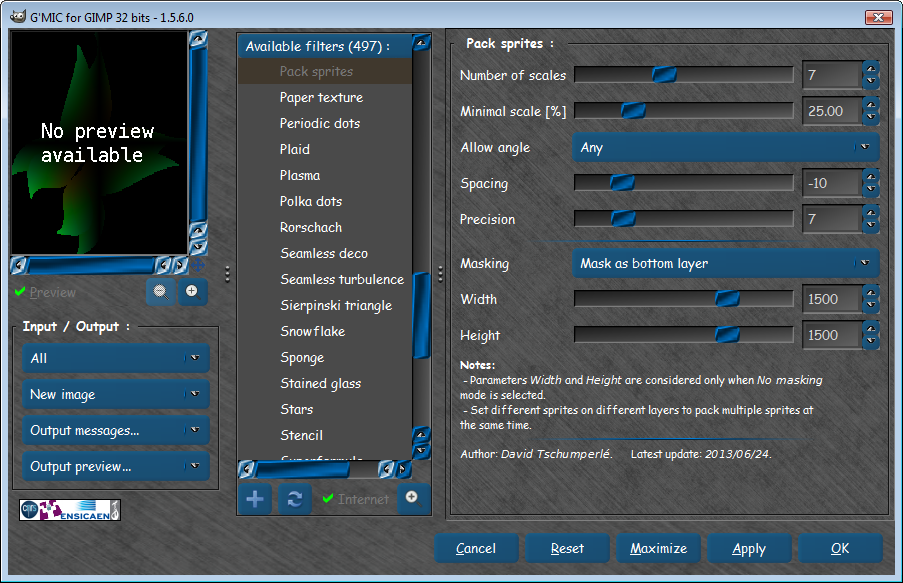This screenshot has height=583, width=903.
Task: Open the Output messages dropdown
Action: pyautogui.click(x=116, y=430)
